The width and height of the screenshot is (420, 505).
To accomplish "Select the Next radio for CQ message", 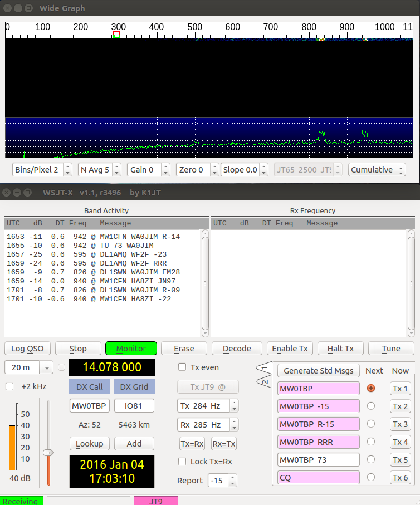I will 371,477.
